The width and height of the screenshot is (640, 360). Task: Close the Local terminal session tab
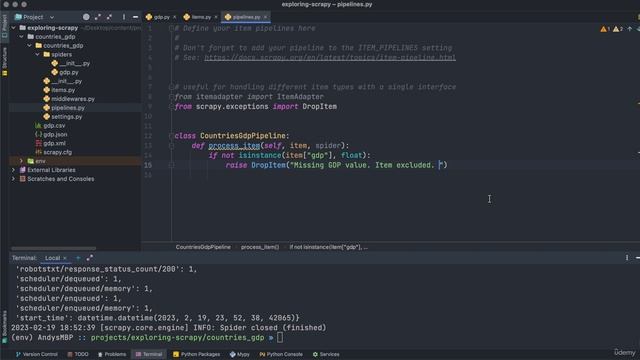64,258
